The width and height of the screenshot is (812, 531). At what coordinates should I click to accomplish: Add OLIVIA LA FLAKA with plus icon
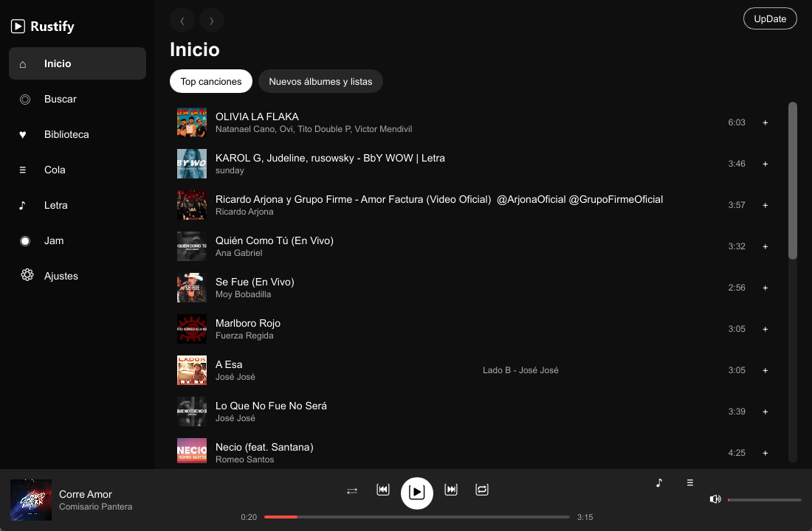pyautogui.click(x=765, y=122)
